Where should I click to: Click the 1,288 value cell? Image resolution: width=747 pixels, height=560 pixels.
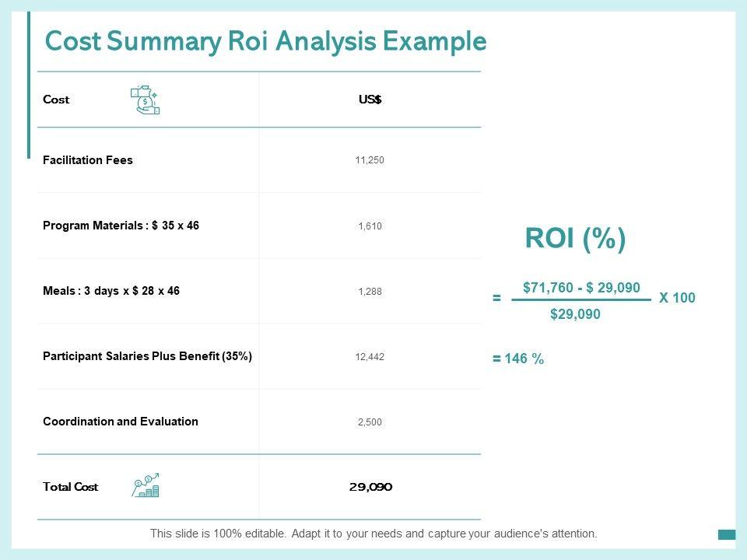point(370,292)
